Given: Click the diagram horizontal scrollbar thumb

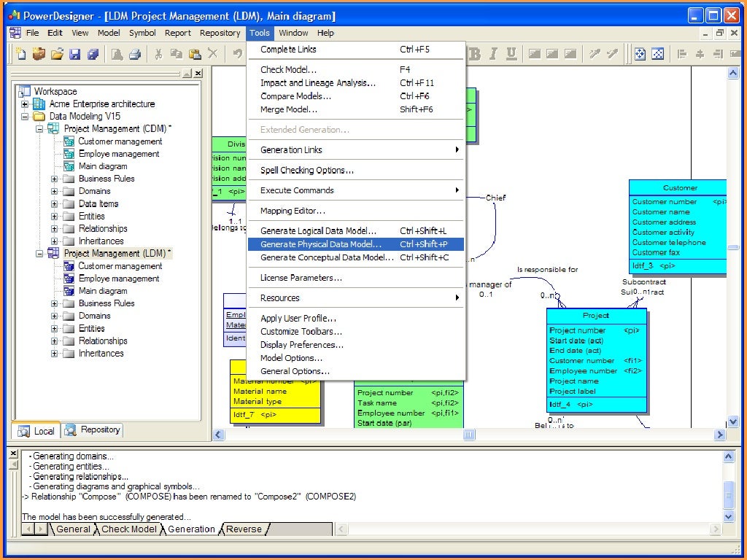Looking at the screenshot, I should tap(469, 435).
